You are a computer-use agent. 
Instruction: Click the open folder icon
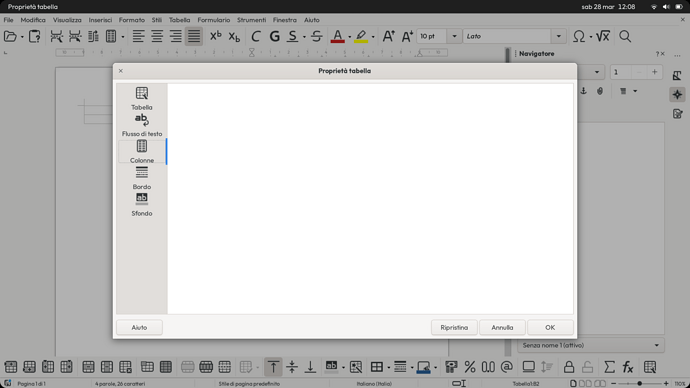(x=10, y=36)
